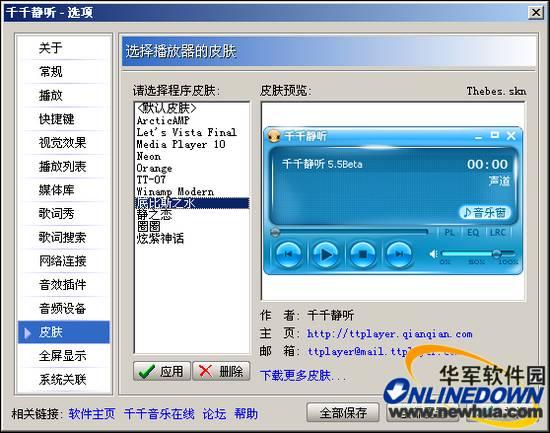Image resolution: width=550 pixels, height=433 pixels.
Task: Select the Neon skin
Action: pos(192,156)
